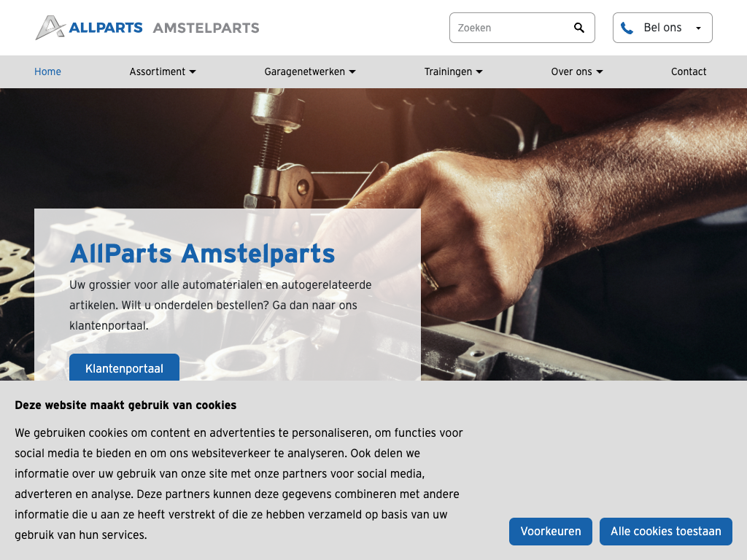Click the blue phone icon
This screenshot has height=560, width=747.
627,28
